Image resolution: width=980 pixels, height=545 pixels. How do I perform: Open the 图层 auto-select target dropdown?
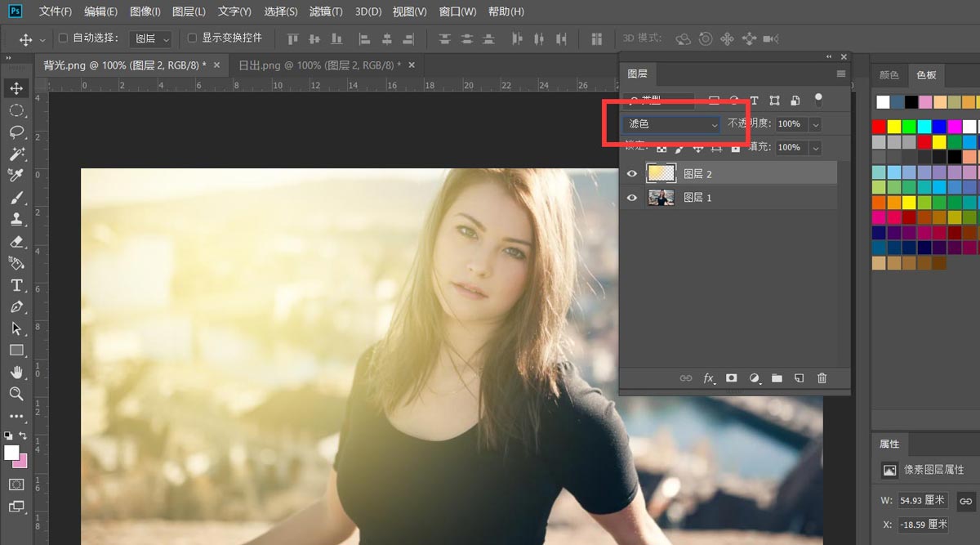(152, 39)
